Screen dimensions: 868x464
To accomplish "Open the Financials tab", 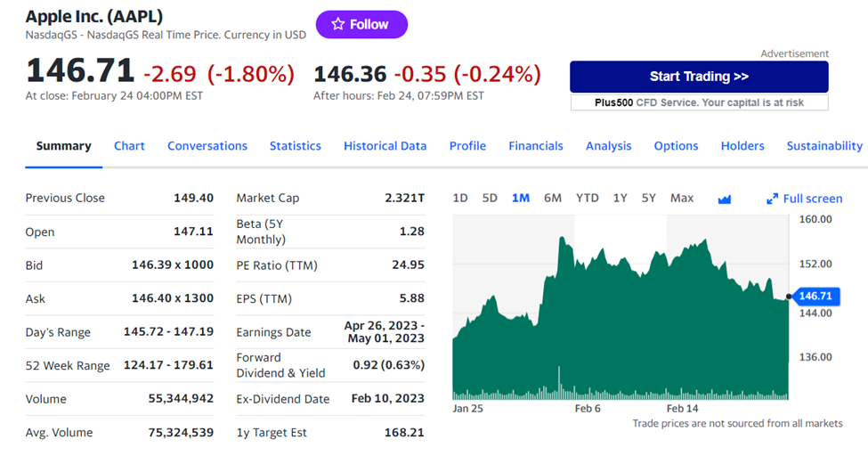I will (535, 146).
